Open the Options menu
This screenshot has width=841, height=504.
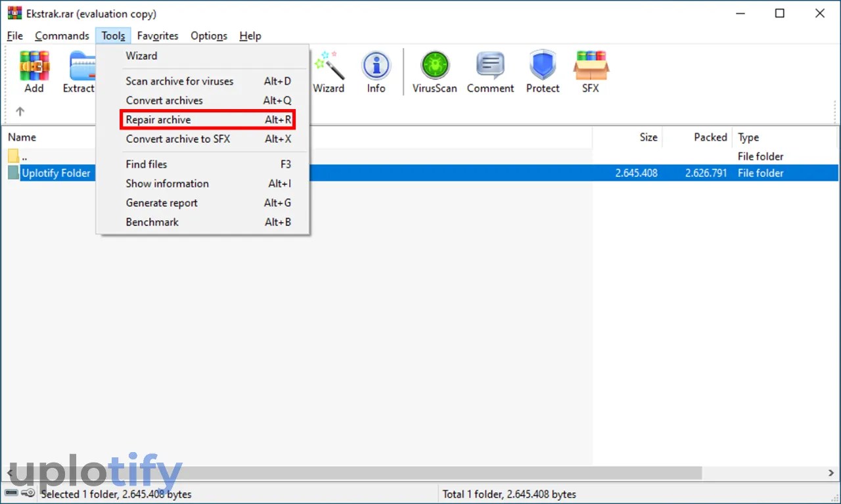(209, 36)
